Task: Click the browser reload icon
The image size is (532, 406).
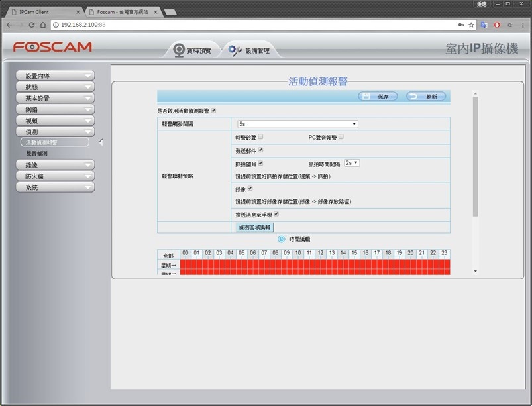Action: coord(32,25)
